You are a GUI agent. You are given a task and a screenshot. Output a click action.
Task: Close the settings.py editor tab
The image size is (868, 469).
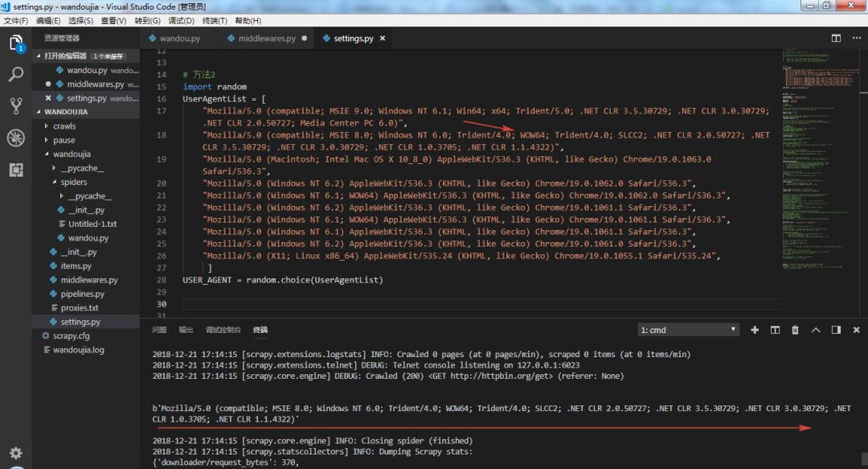coord(383,39)
